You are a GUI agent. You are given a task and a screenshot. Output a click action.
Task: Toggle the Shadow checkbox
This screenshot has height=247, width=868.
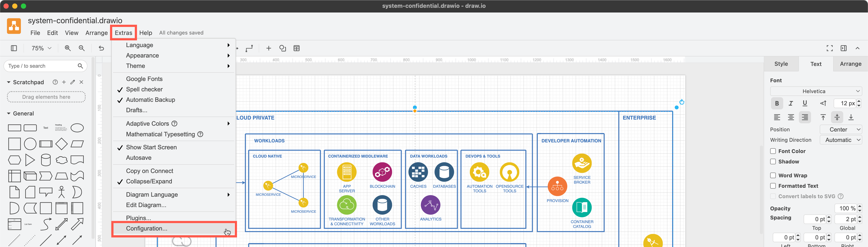tap(773, 161)
